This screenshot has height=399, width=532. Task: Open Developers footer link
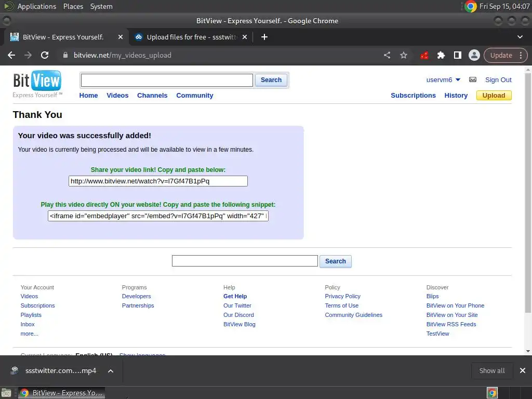(137, 296)
